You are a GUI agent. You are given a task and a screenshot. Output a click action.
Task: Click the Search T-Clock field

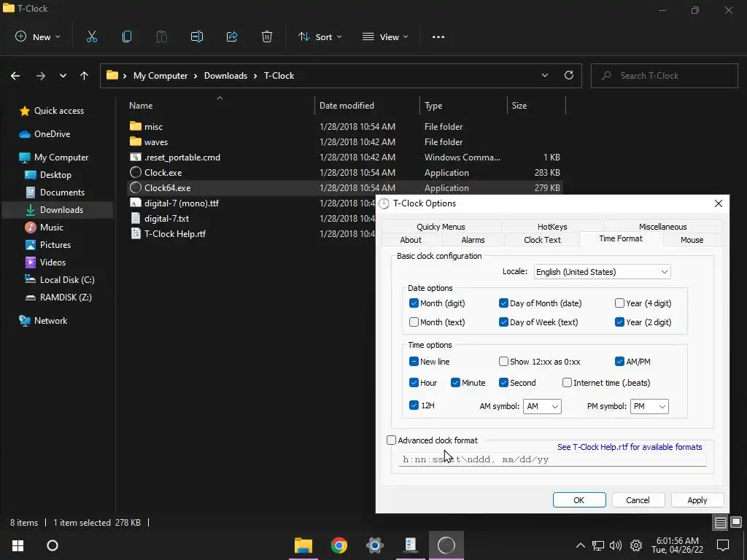coord(664,76)
